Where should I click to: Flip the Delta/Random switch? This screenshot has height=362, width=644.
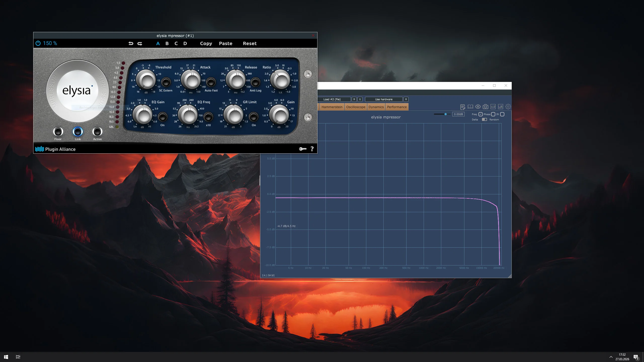[x=484, y=120]
